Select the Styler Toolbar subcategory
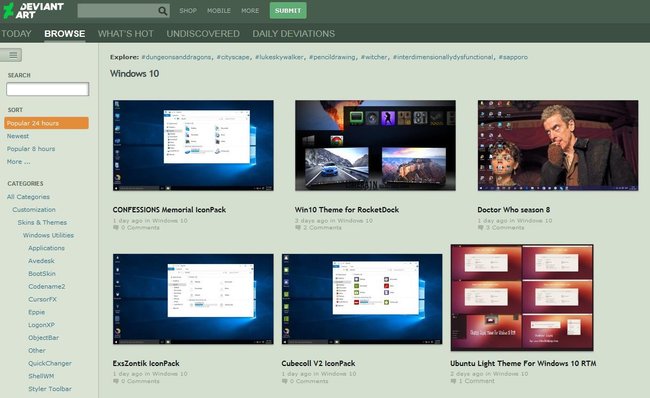This screenshot has width=650, height=398. [50, 389]
